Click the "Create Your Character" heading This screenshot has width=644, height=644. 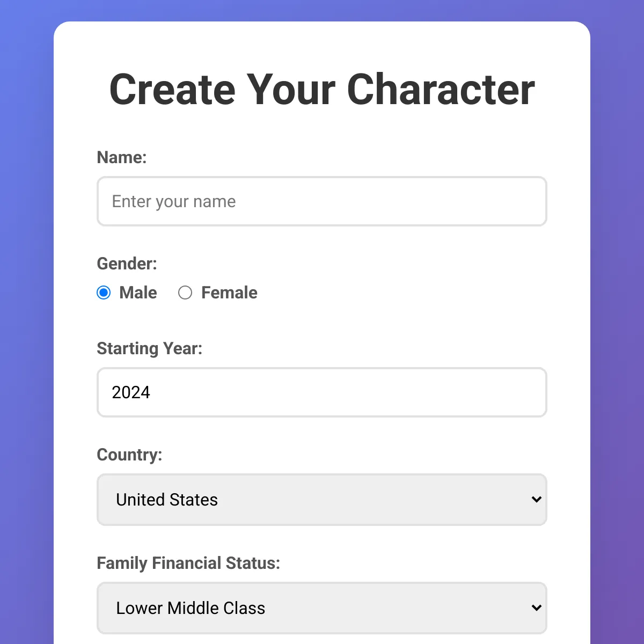point(322,89)
